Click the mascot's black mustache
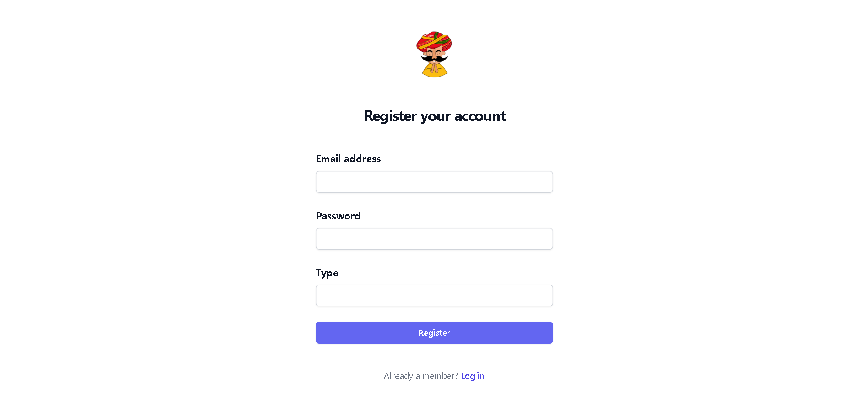The width and height of the screenshot is (868, 405). click(x=434, y=59)
